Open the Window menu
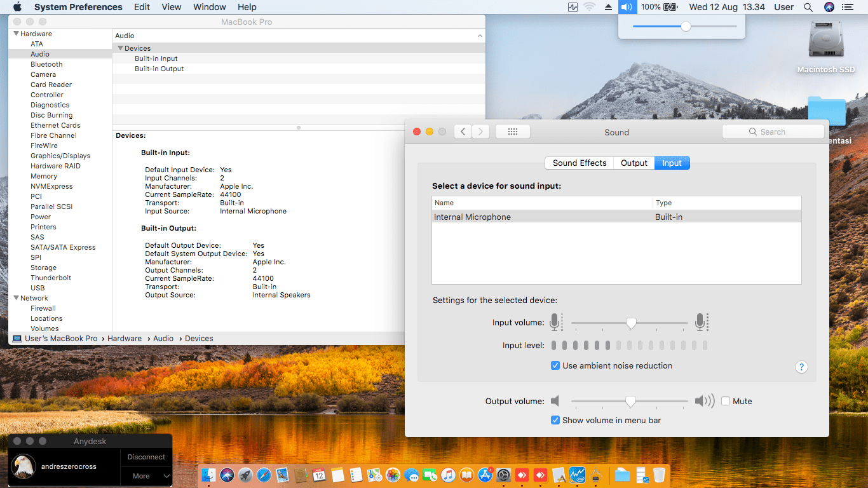This screenshot has width=868, height=488. coord(209,7)
